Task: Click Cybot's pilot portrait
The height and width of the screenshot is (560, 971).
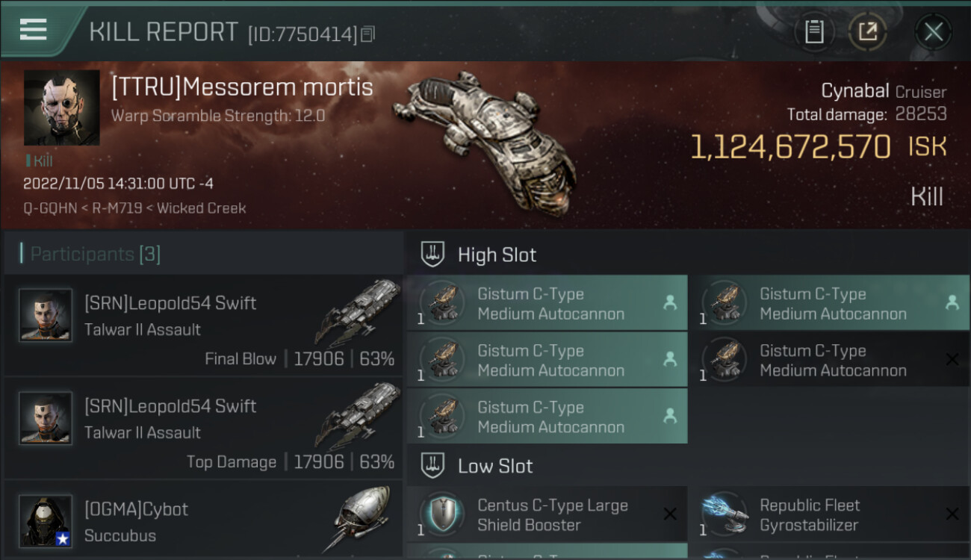Action: pos(46,521)
